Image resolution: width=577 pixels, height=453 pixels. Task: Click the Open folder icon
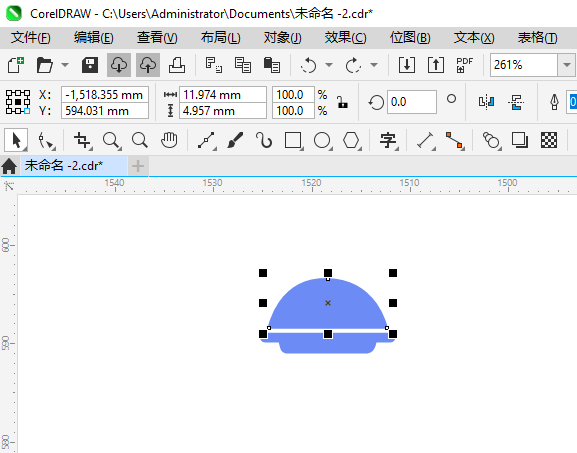pyautogui.click(x=45, y=65)
